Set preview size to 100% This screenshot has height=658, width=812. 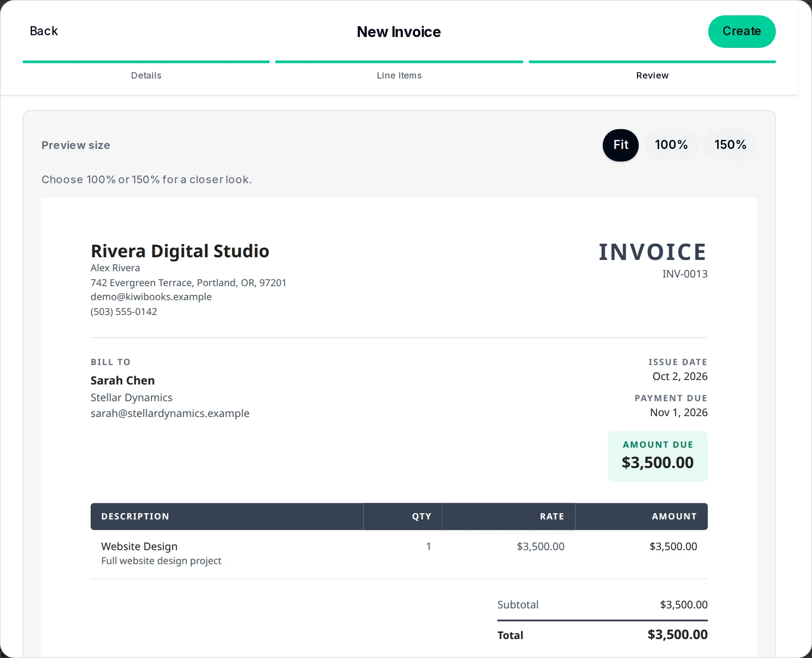click(671, 145)
